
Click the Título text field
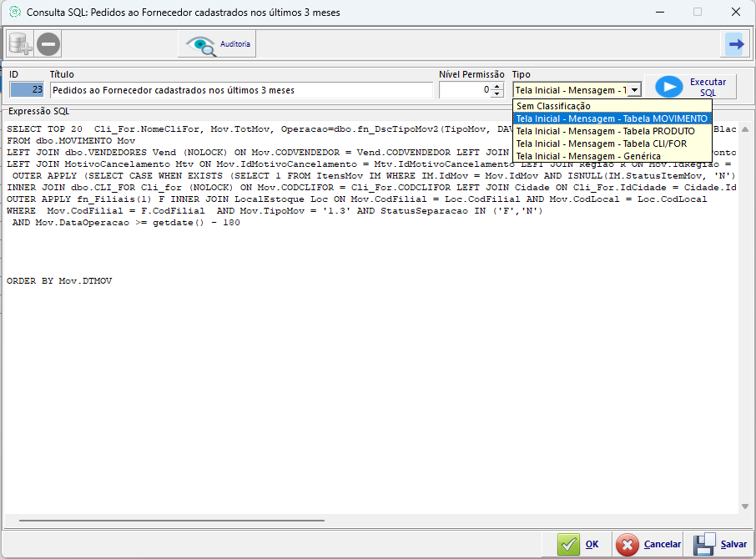240,90
